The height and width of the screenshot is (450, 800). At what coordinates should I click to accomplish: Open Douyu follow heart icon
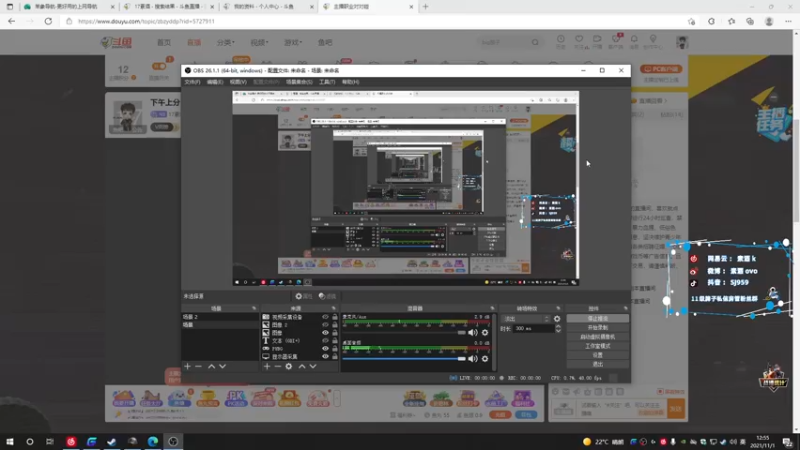579,41
